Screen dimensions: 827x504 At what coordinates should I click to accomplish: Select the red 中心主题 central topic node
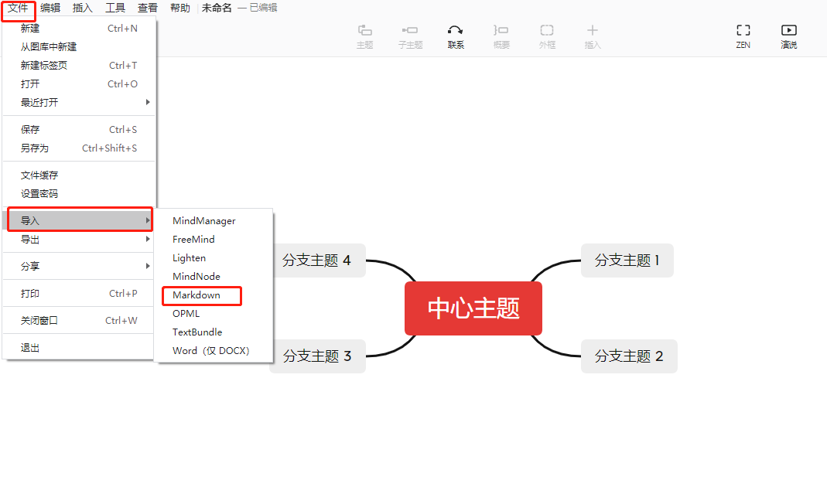click(473, 308)
